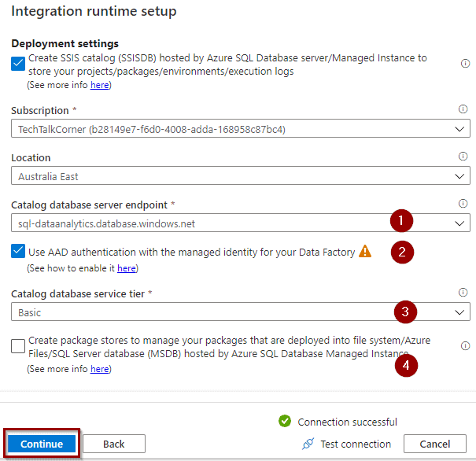Open Catalog database server endpoint dropdown
Image resolution: width=476 pixels, height=461 pixels.
[241, 223]
